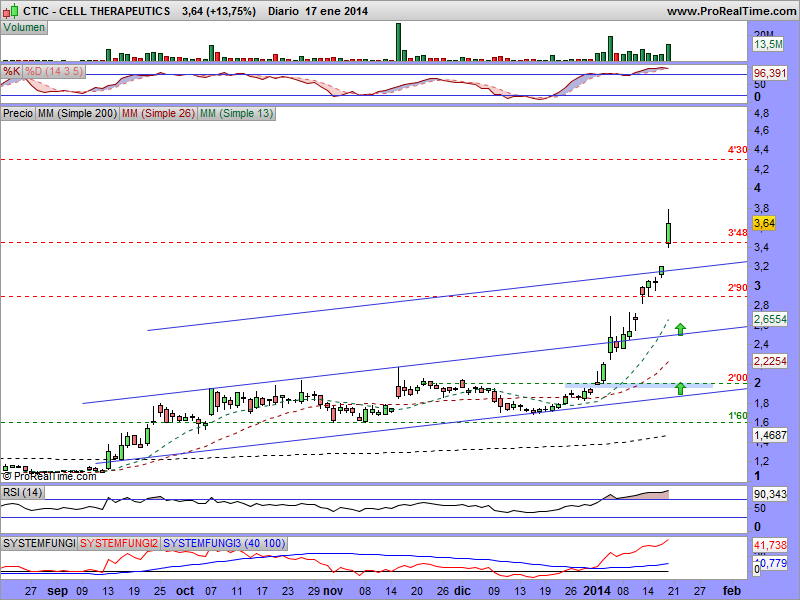The height and width of the screenshot is (600, 800).
Task: Click the 1'60 support level label
Action: pos(737,416)
